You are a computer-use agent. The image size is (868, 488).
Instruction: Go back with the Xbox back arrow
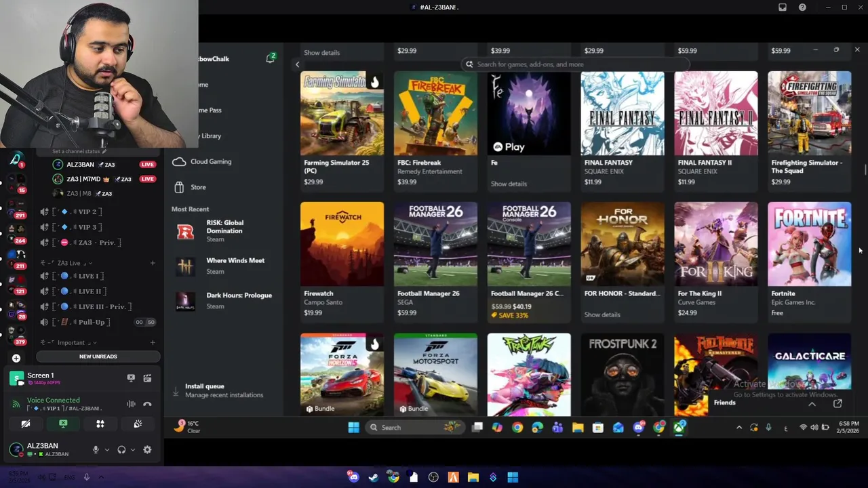tap(297, 64)
